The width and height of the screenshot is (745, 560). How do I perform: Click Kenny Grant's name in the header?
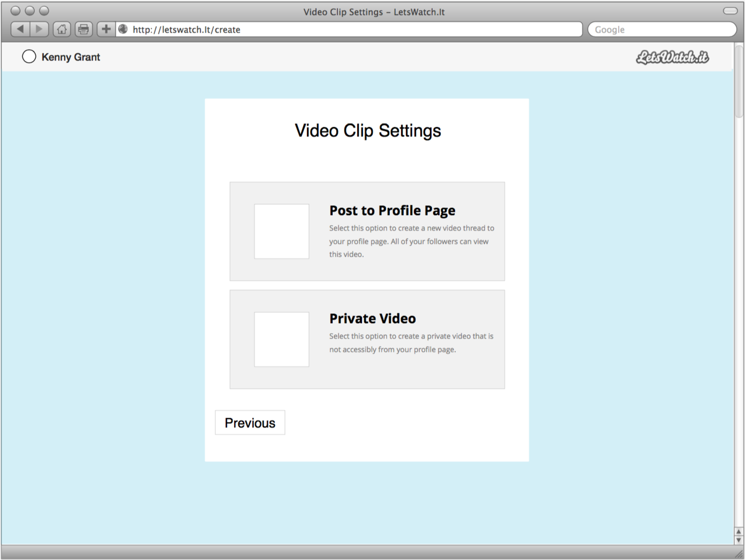coord(71,57)
